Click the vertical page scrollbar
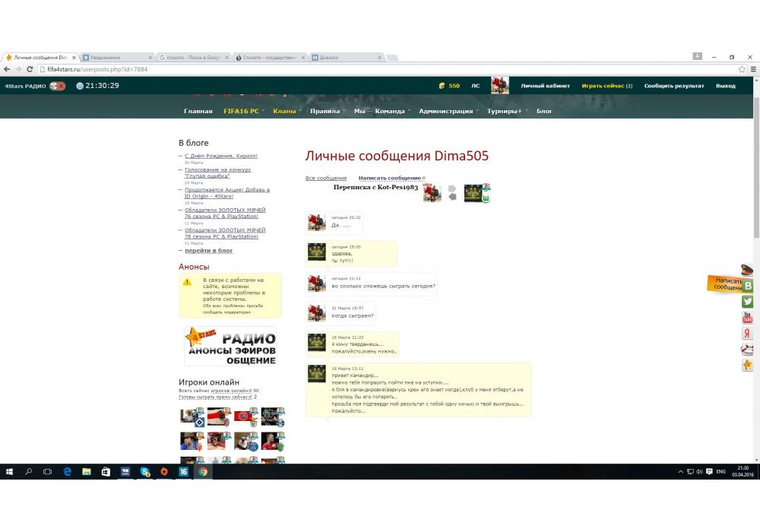This screenshot has width=760, height=532. coord(757,167)
